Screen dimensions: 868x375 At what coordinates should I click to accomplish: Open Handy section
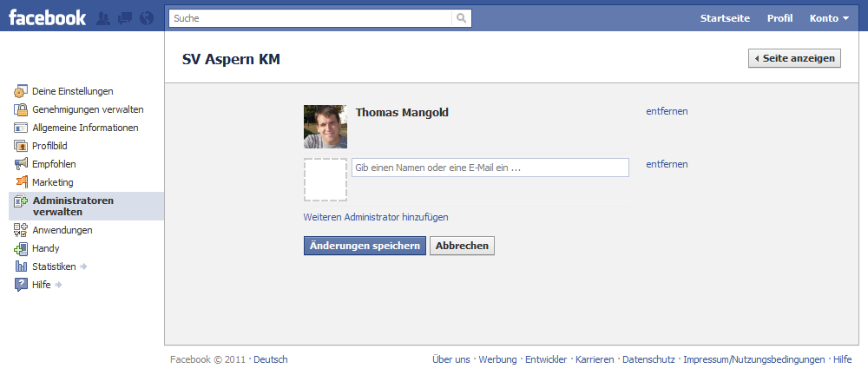pos(46,248)
